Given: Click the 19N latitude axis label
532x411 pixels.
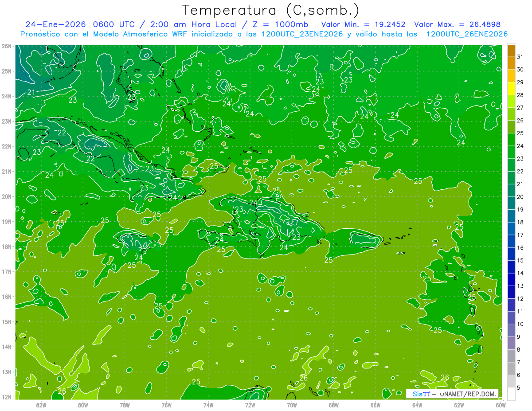Looking at the screenshot, I should [6, 221].
